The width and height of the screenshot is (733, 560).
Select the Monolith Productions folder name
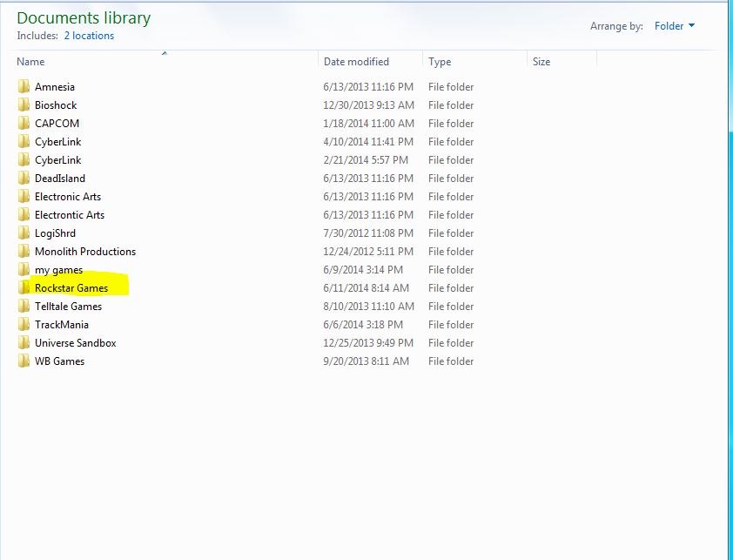(85, 251)
